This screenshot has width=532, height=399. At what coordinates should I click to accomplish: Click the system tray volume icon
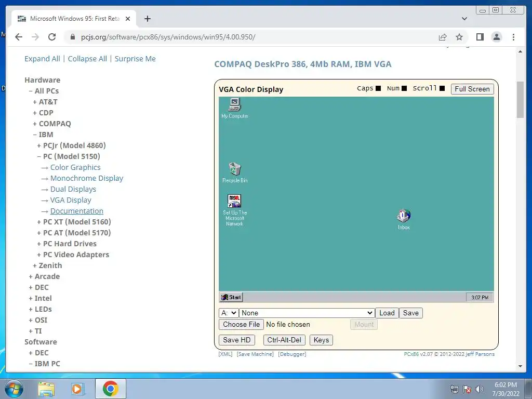pos(479,389)
